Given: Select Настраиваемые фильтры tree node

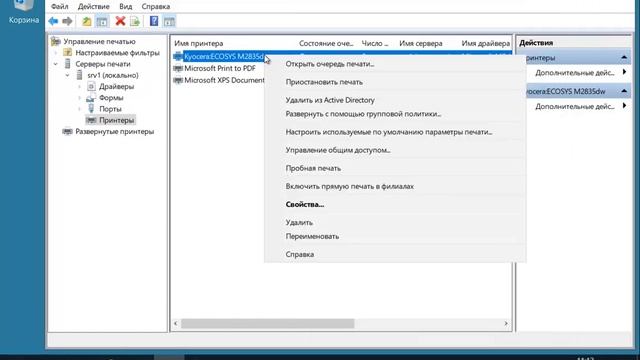Looking at the screenshot, I should [x=117, y=53].
